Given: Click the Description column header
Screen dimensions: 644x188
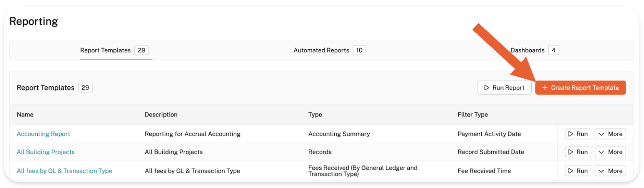Looking at the screenshot, I should tap(161, 115).
